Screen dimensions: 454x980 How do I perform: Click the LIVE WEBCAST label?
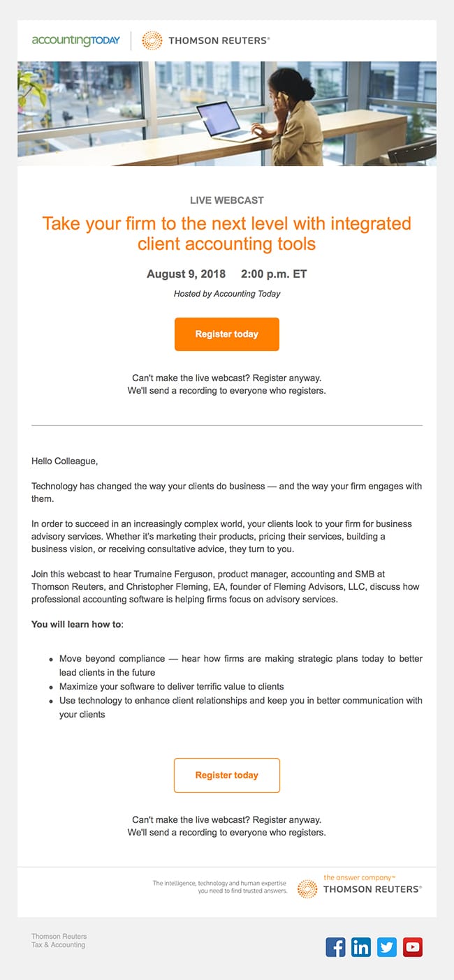click(227, 200)
